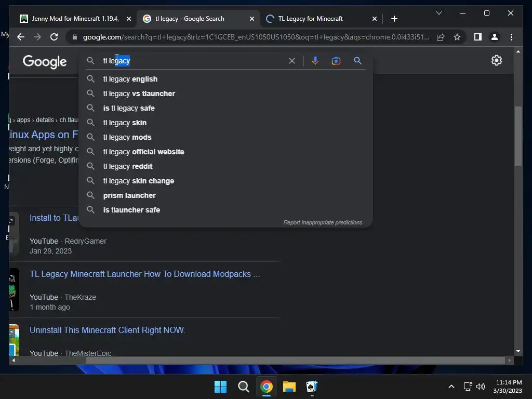Submit search with the blue magnifier
This screenshot has height=399, width=532.
pos(357,61)
